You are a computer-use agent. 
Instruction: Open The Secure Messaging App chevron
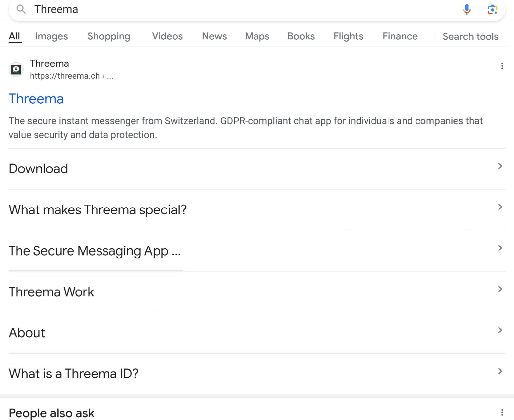coord(500,248)
